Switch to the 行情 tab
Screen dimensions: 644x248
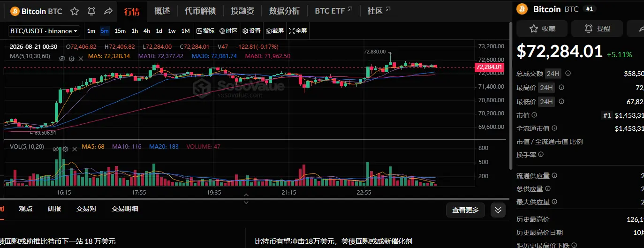(x=132, y=11)
